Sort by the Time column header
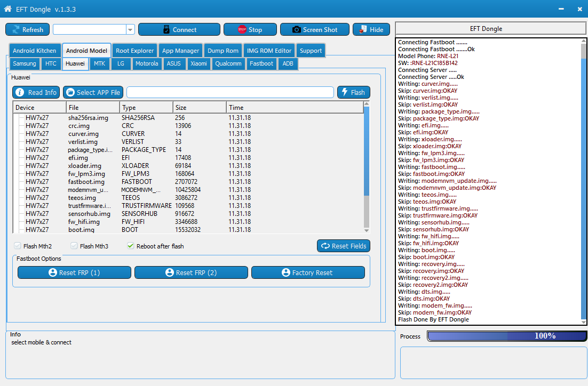The image size is (588, 386). pos(295,108)
